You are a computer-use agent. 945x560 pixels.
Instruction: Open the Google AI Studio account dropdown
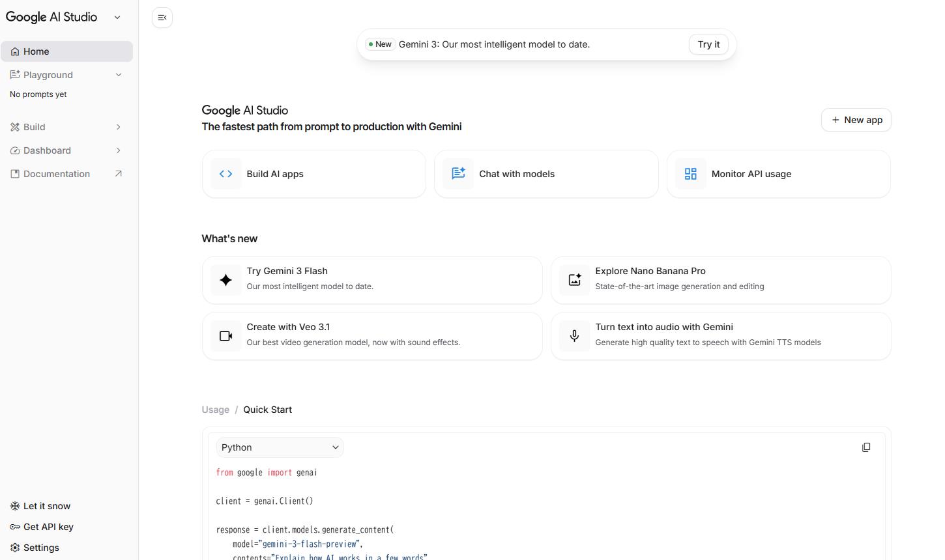(x=117, y=18)
